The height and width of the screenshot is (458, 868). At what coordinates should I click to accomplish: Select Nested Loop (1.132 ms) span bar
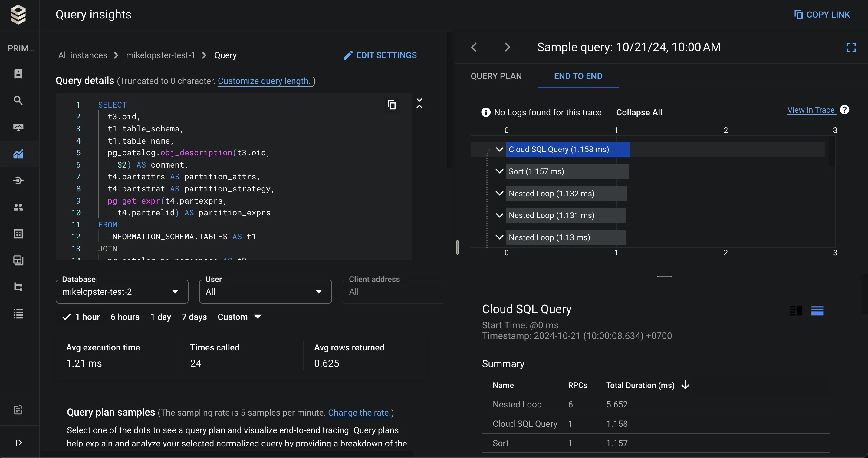pyautogui.click(x=566, y=193)
